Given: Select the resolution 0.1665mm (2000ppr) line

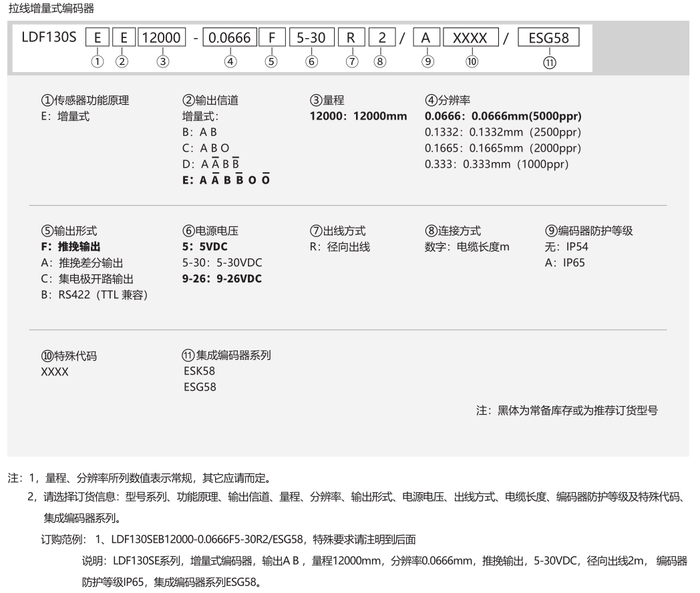Looking at the screenshot, I should [503, 148].
